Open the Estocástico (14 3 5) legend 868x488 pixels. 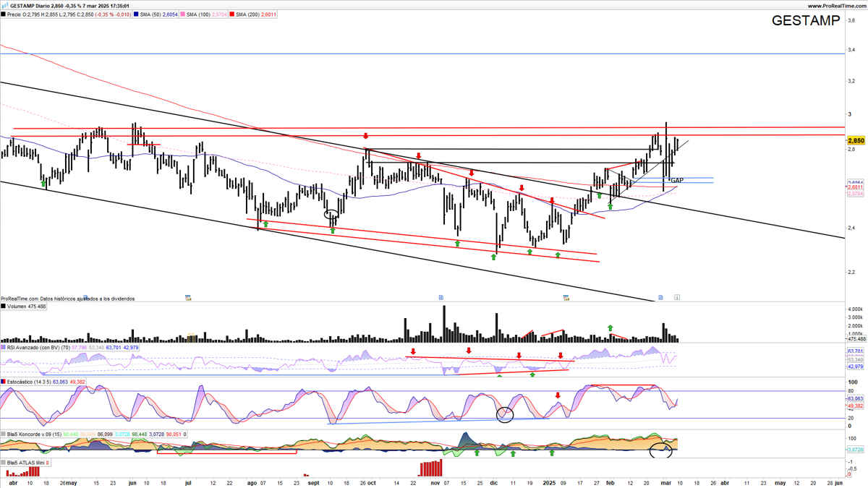(x=43, y=381)
